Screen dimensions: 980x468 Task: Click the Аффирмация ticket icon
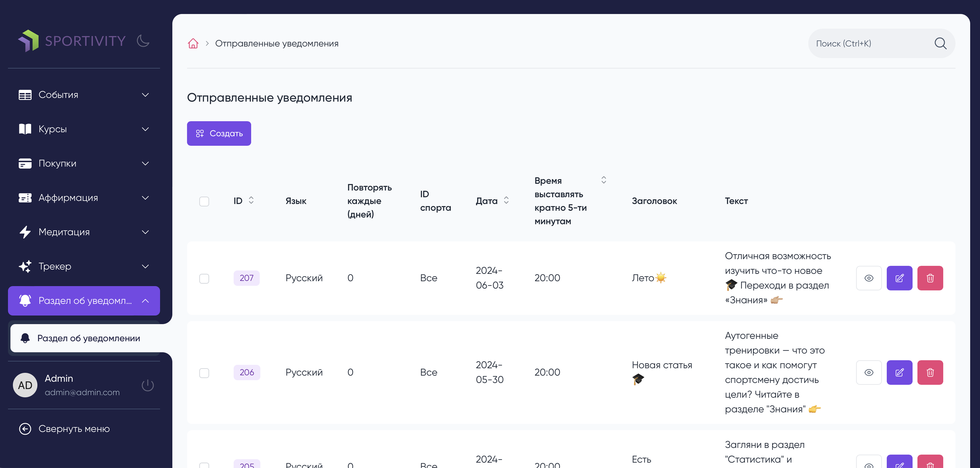pos(25,198)
